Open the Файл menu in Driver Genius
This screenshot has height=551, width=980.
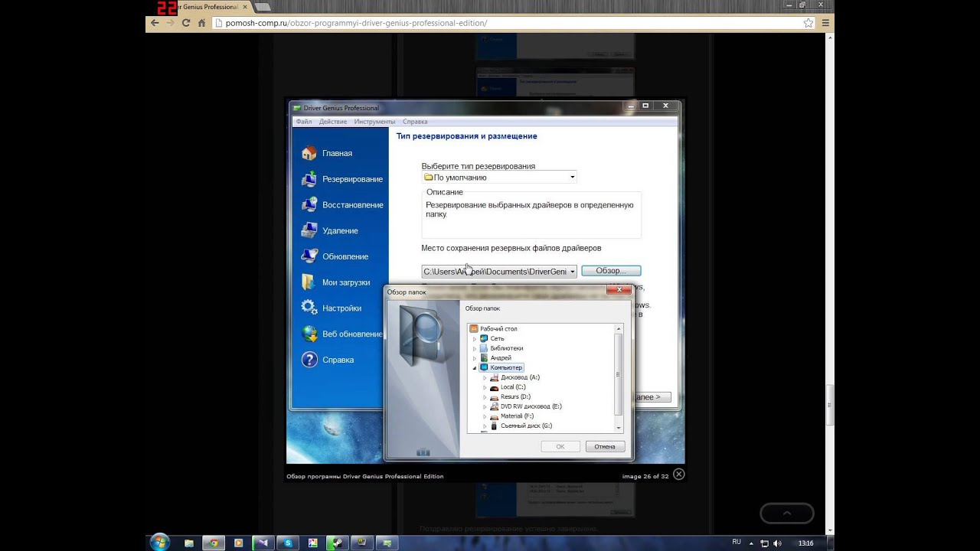click(304, 122)
